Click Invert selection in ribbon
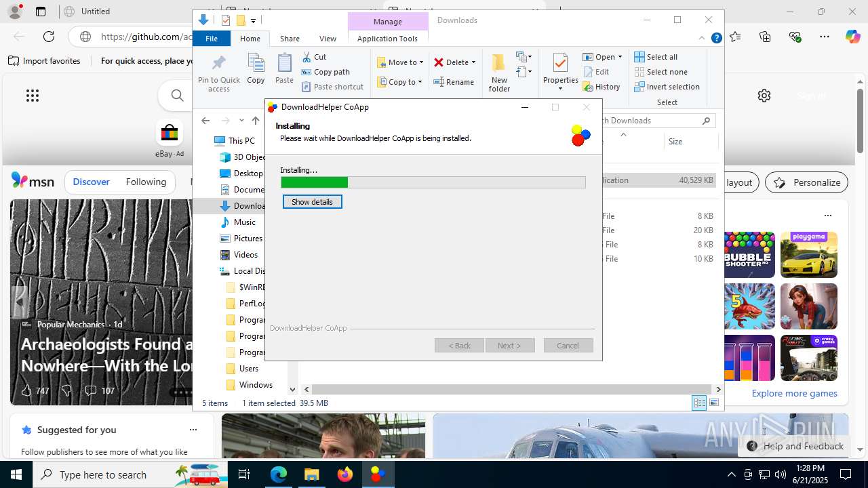Screen dimensions: 868x488 (x=667, y=87)
